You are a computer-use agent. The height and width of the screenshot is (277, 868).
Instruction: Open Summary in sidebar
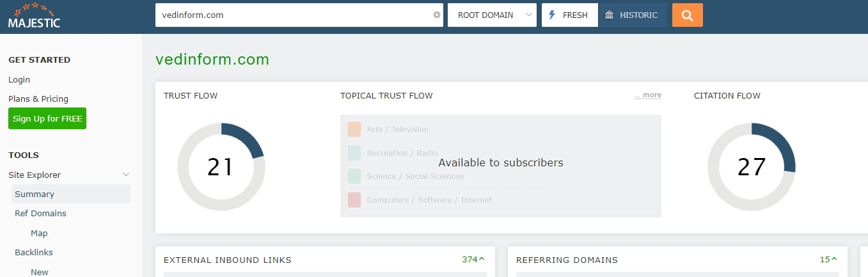click(35, 194)
